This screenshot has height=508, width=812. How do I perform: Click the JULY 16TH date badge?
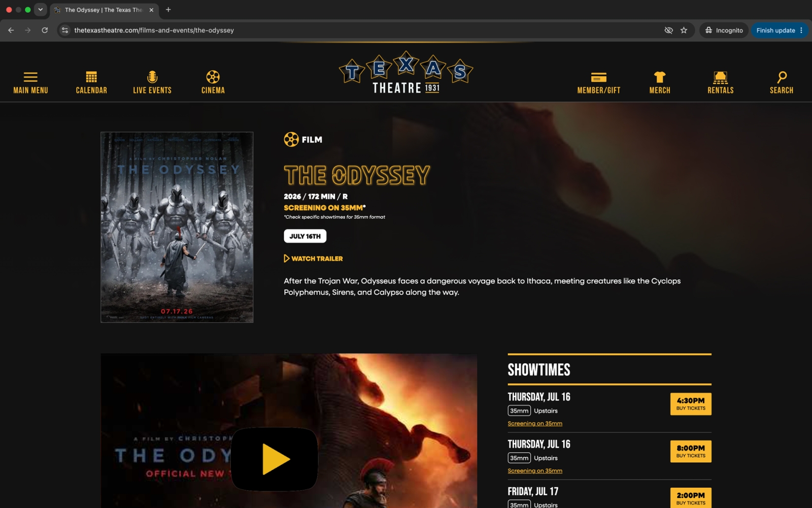pos(305,236)
